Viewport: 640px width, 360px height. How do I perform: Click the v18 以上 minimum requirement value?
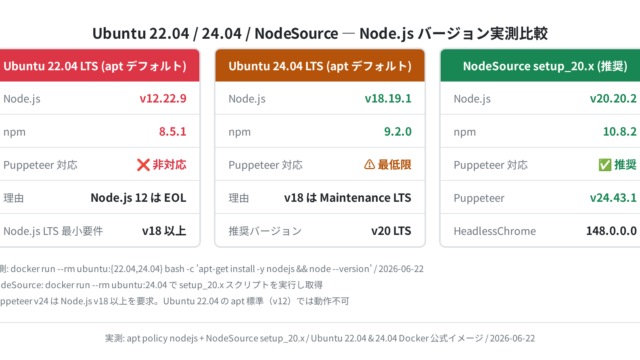click(x=164, y=231)
